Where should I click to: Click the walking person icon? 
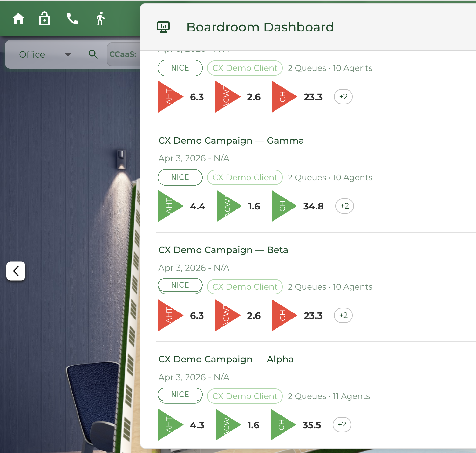[x=100, y=18]
